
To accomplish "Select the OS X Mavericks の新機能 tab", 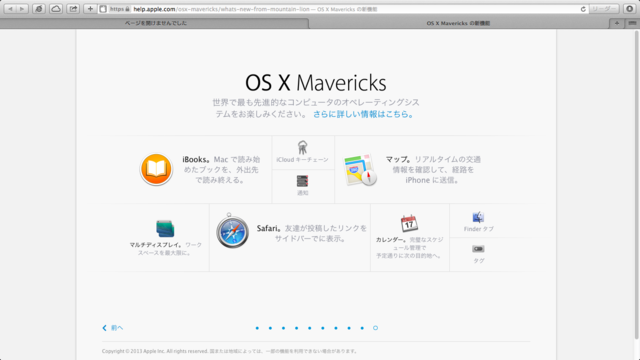I will (458, 23).
